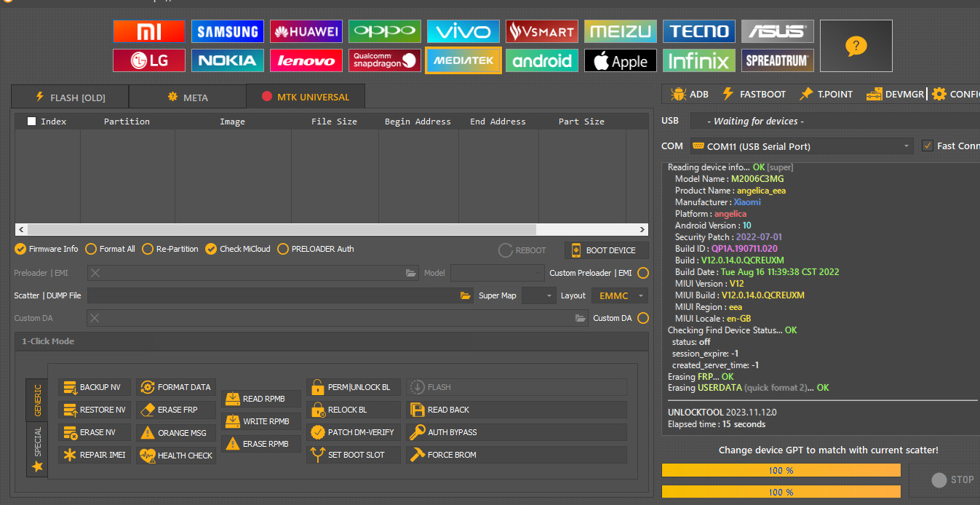Select the Spreadtrum platform tile

(x=777, y=61)
